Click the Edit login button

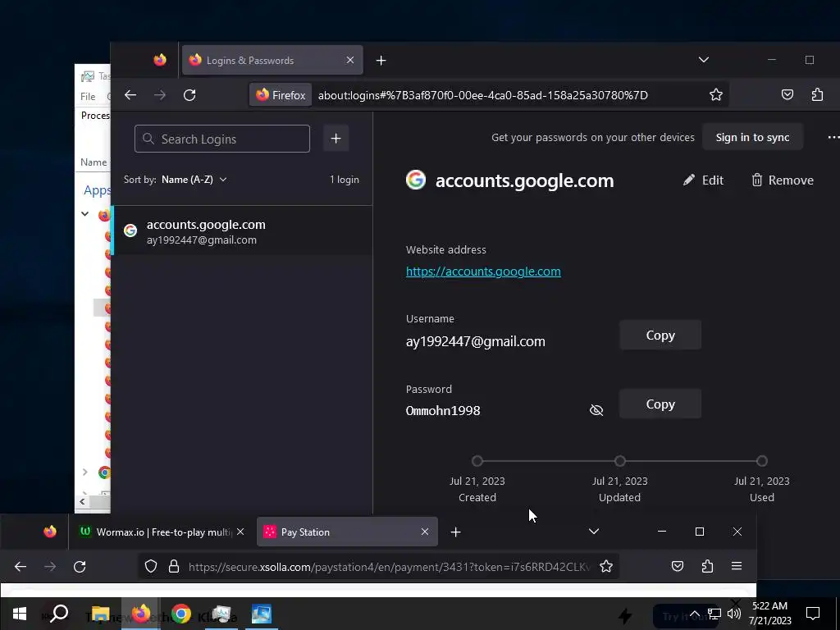tap(703, 180)
